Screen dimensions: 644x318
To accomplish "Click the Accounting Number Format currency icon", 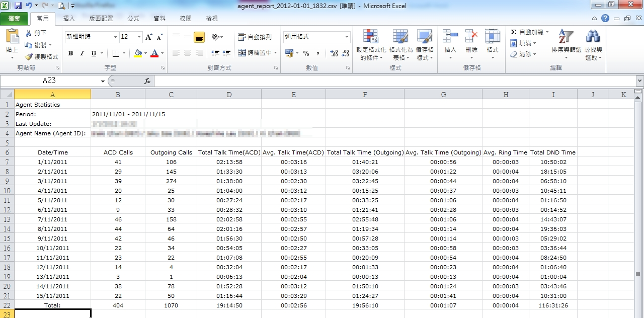I will click(289, 53).
